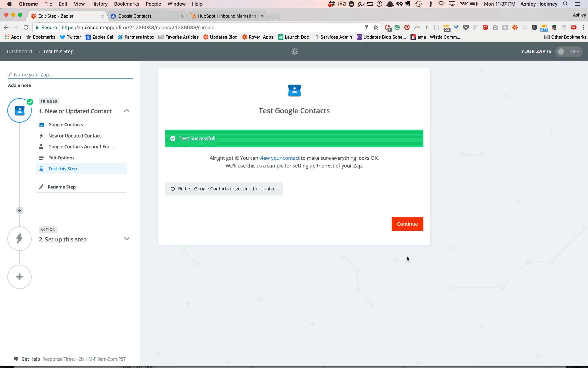Bookmark this page with star icon
The width and height of the screenshot is (588, 368).
376,28
